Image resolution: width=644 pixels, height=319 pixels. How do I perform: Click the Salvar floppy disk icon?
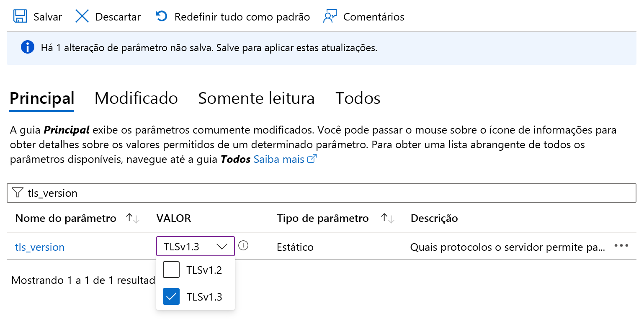point(19,17)
